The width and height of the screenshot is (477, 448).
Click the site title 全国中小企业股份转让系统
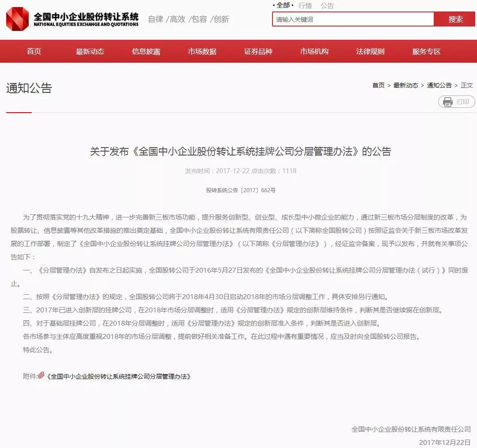86,17
